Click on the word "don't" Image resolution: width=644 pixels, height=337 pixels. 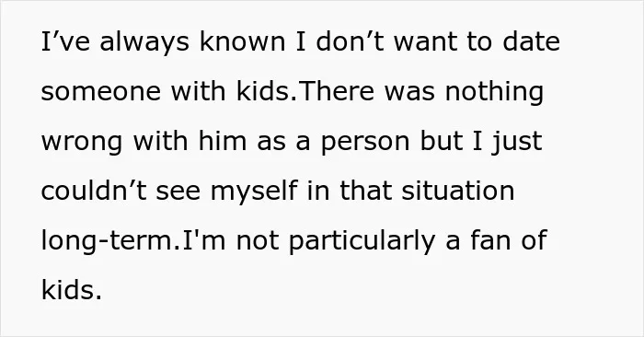coord(350,41)
